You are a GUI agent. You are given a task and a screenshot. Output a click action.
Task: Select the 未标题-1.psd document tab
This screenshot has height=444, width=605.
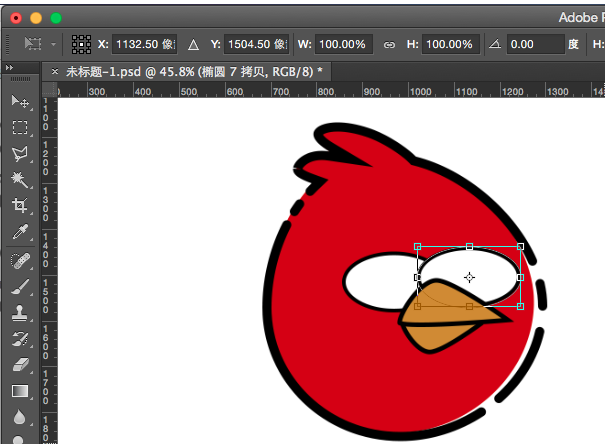pyautogui.click(x=186, y=72)
